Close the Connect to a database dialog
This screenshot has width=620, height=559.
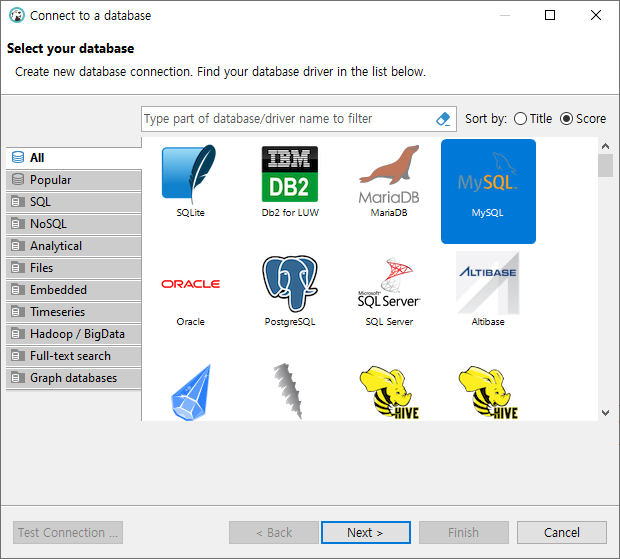point(596,15)
